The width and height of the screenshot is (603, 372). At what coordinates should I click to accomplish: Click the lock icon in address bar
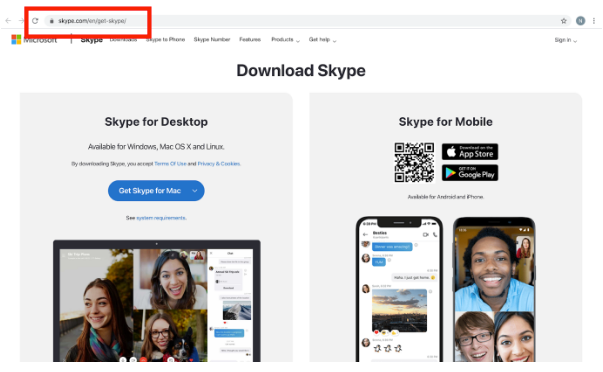[x=52, y=21]
